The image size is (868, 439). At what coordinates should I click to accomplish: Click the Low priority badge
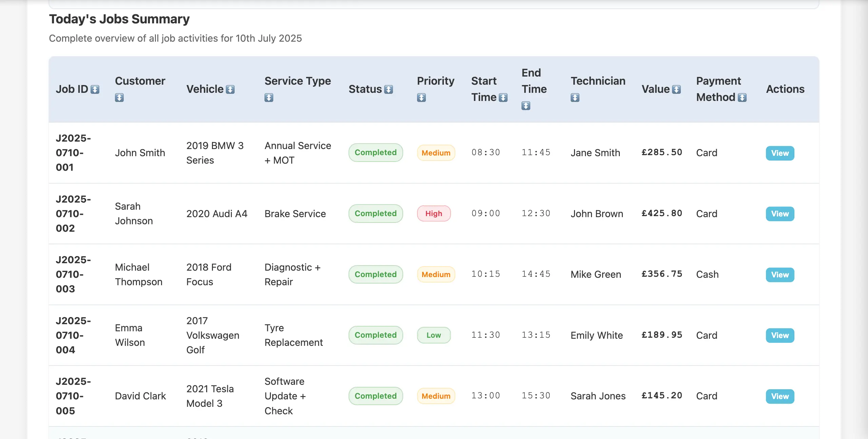click(x=434, y=335)
